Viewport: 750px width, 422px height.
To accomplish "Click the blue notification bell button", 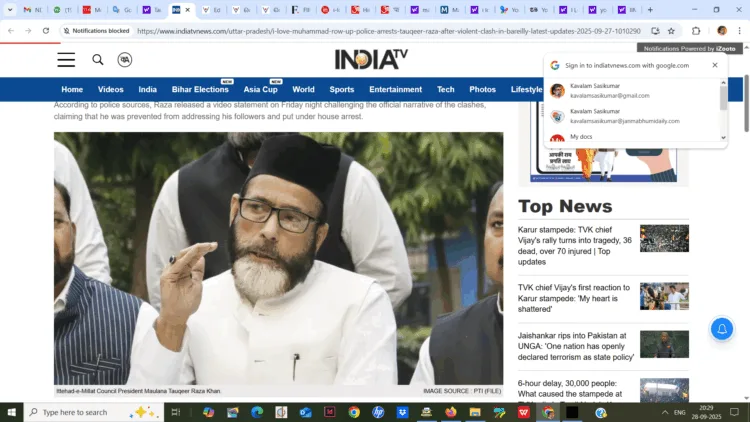I will (x=721, y=329).
